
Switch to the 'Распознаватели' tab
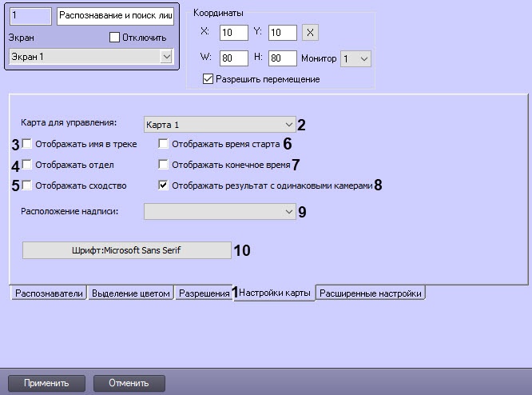click(48, 293)
